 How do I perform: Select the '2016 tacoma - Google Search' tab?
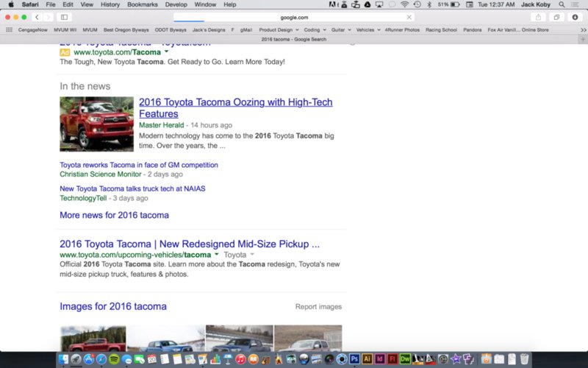coord(293,39)
